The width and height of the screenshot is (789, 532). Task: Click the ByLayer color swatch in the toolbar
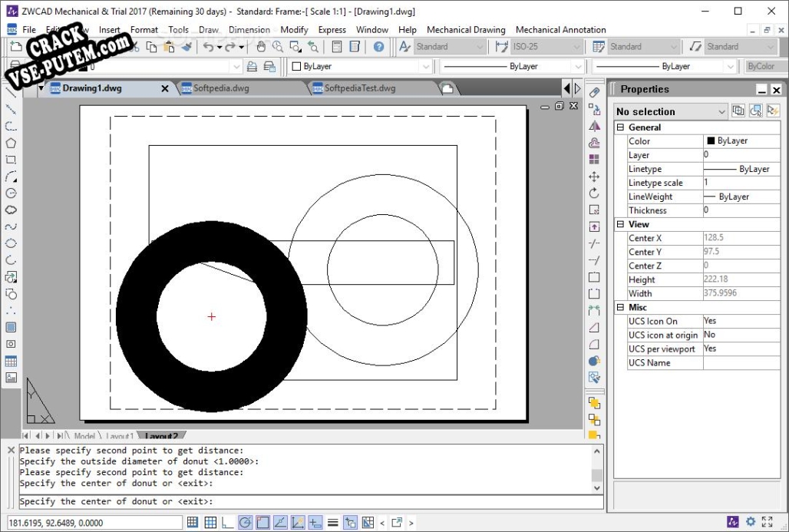pyautogui.click(x=296, y=67)
